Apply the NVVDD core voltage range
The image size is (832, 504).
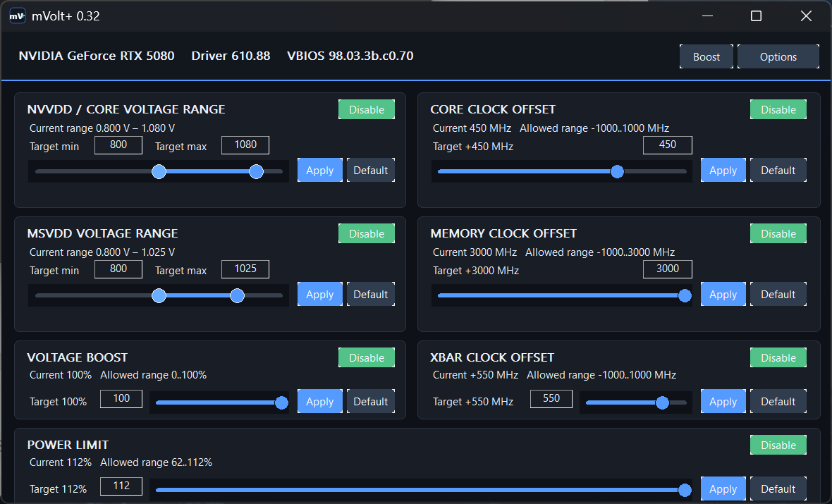pyautogui.click(x=320, y=171)
